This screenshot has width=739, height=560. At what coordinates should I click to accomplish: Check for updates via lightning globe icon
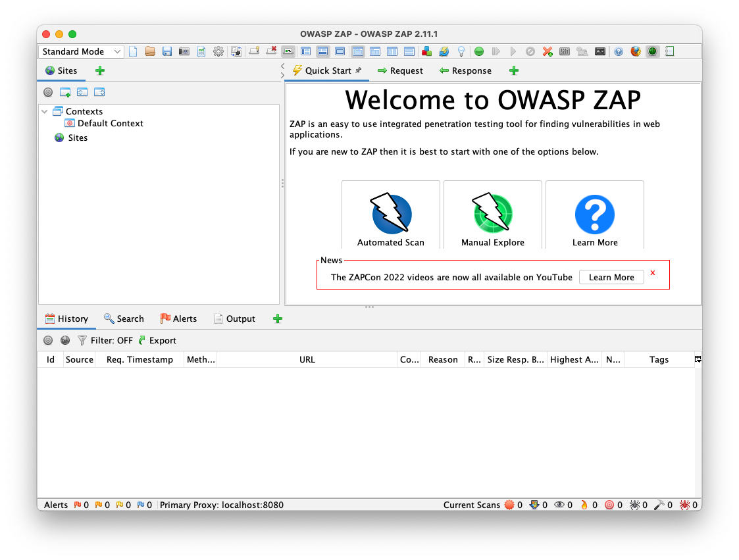click(444, 51)
